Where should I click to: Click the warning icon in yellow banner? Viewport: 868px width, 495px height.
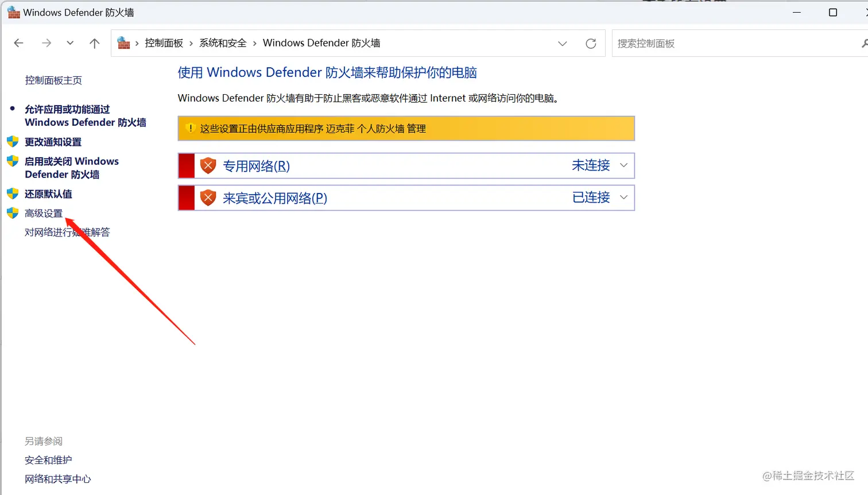click(x=191, y=129)
